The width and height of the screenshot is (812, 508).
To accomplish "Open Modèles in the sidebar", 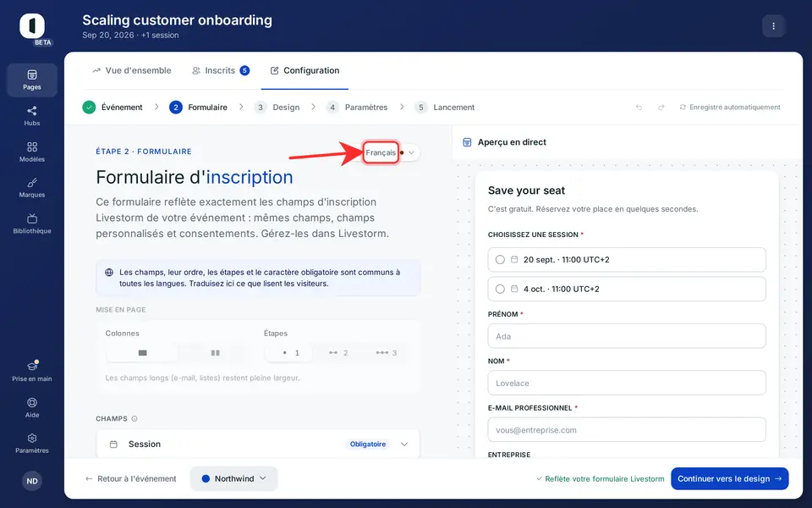I will point(32,152).
